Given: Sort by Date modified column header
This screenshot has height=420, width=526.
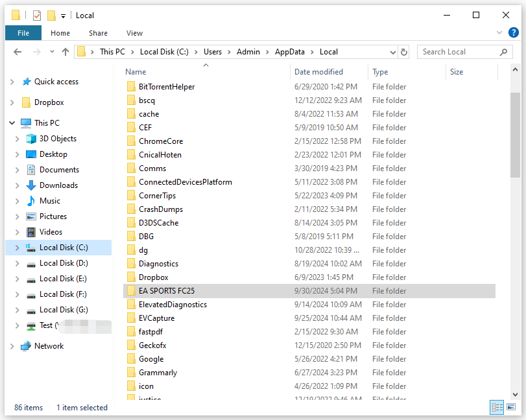Looking at the screenshot, I should [x=318, y=72].
